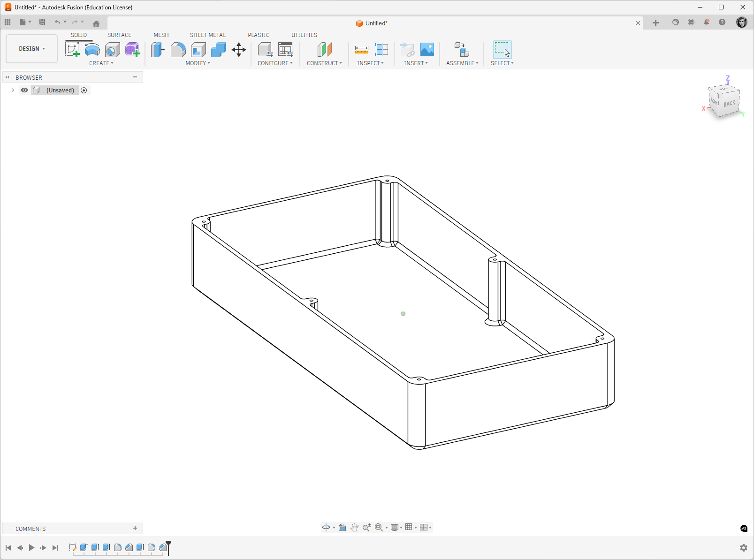The width and height of the screenshot is (754, 560).
Task: Select the Press Pull tool
Action: (158, 49)
